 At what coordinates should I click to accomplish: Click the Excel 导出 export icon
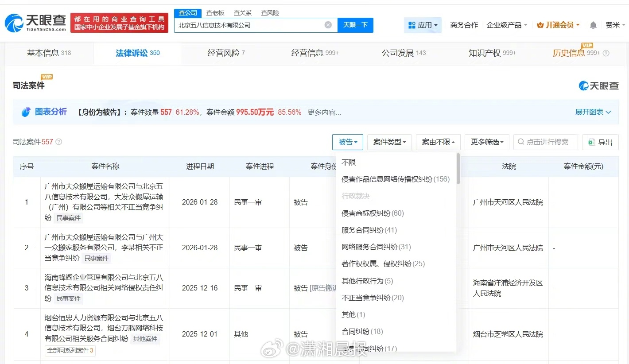pos(591,142)
